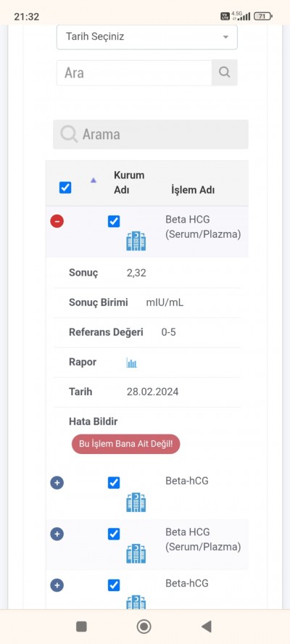The height and width of the screenshot is (644, 290).
Task: Tap the magnifier search button beside Ara
Action: pyautogui.click(x=224, y=73)
